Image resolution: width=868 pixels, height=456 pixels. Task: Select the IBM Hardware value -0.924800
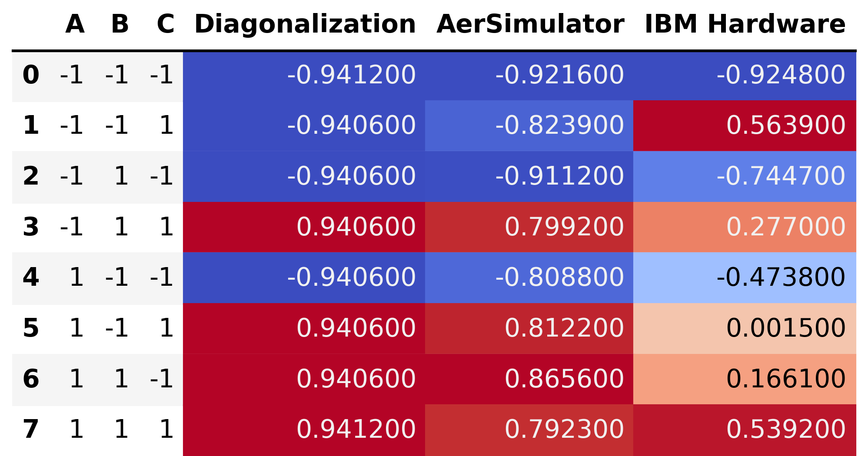point(745,75)
